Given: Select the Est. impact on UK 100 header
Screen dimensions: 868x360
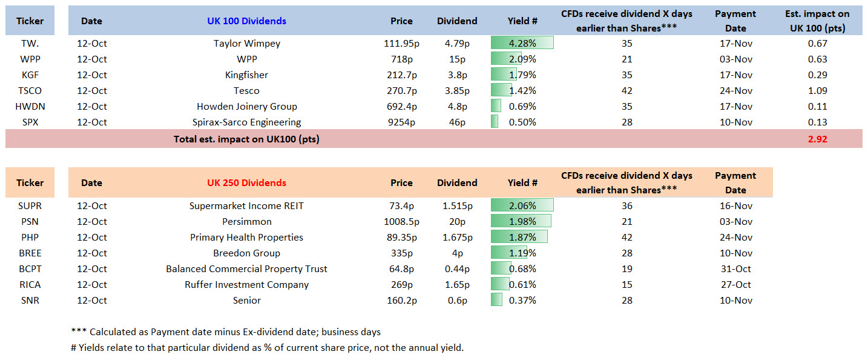Looking at the screenshot, I should tap(817, 21).
